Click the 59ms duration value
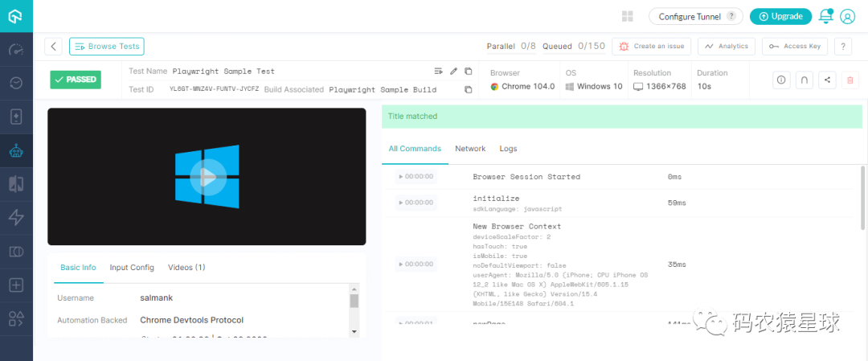868x361 pixels. (x=677, y=203)
